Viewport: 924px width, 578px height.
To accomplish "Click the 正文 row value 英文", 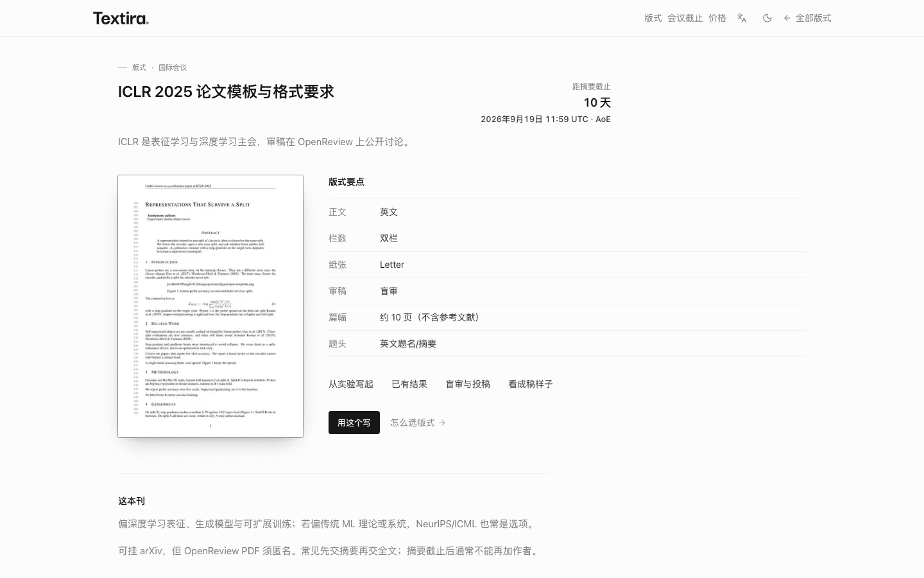I will [x=389, y=212].
